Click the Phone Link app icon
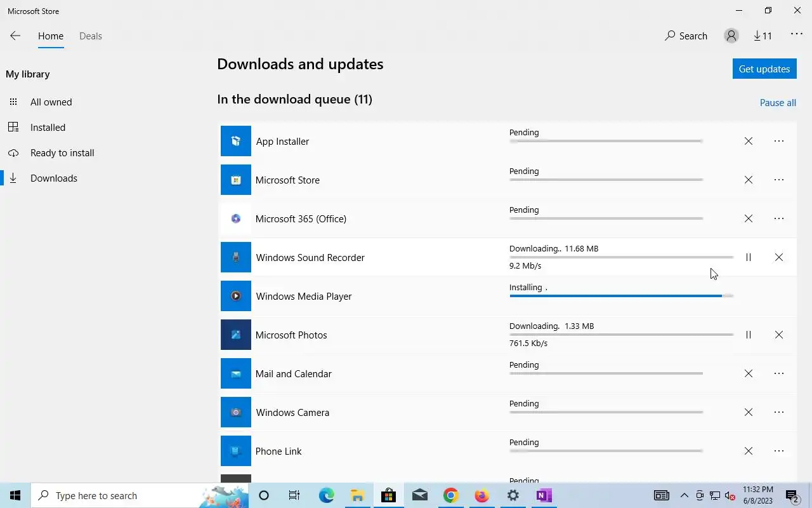This screenshot has height=508, width=812. tap(236, 451)
